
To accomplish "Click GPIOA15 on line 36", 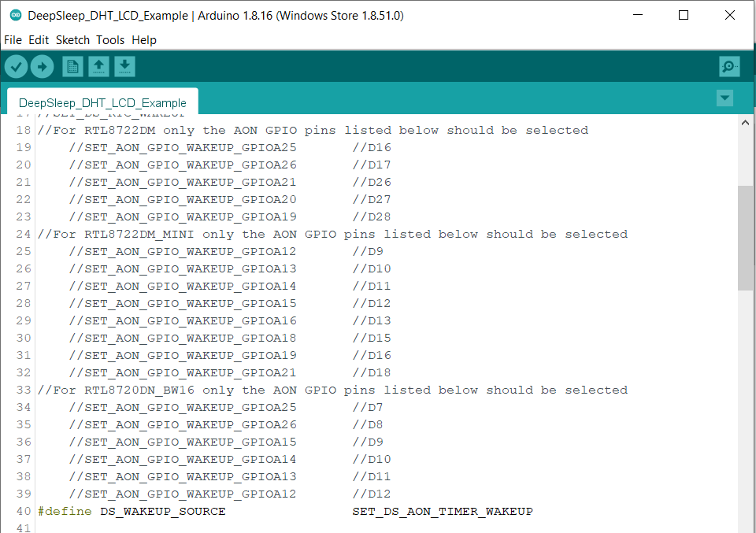I will 269,442.
